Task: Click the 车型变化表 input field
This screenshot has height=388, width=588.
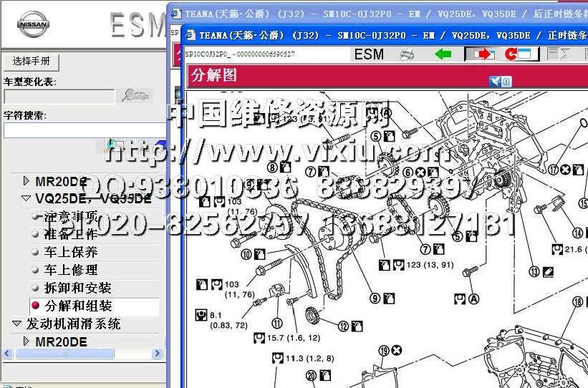Action: click(x=59, y=97)
